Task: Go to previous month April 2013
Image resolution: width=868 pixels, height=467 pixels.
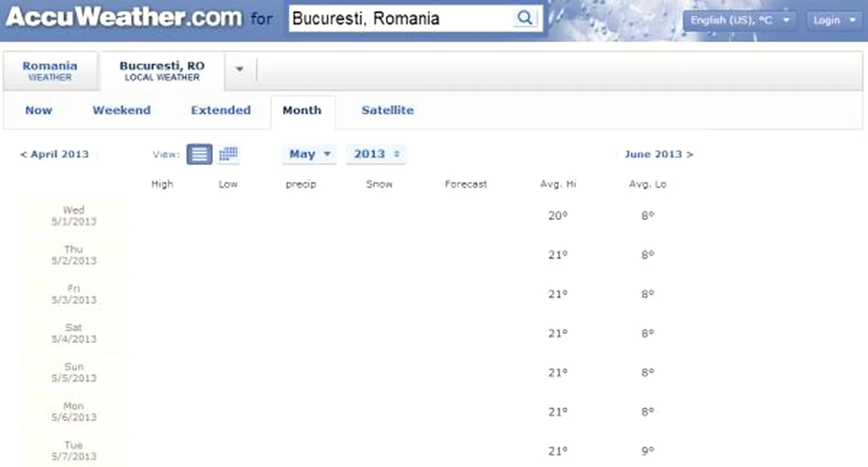Action: pyautogui.click(x=55, y=154)
